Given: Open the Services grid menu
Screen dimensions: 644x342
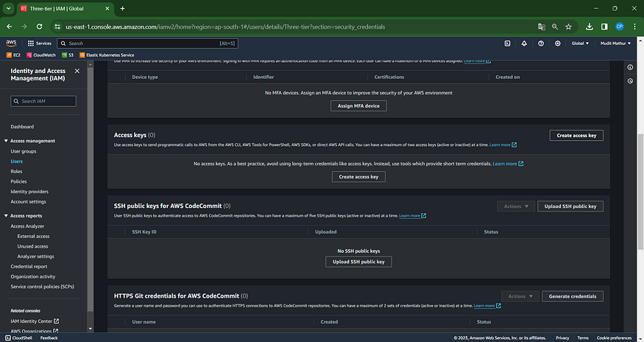Looking at the screenshot, I should pos(40,43).
